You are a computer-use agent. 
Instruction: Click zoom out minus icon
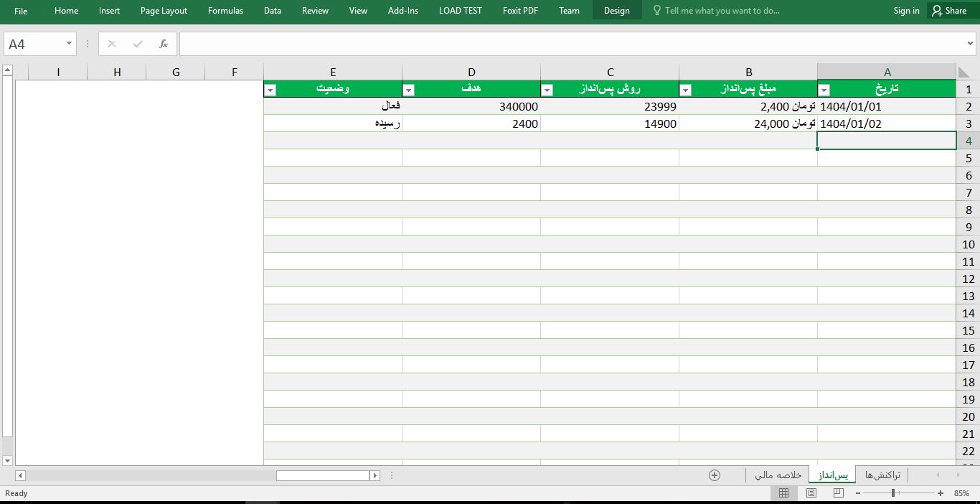(858, 493)
